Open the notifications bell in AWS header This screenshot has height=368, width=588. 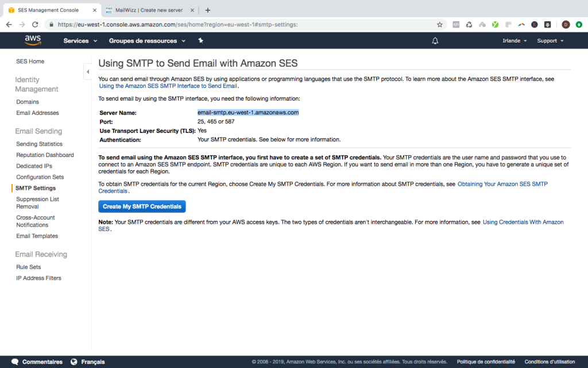(x=435, y=41)
